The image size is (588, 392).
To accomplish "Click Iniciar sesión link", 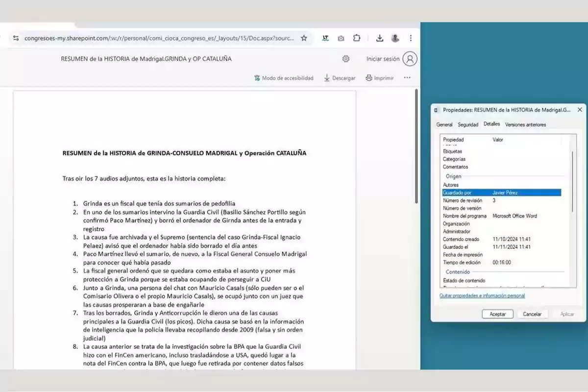I will (383, 59).
